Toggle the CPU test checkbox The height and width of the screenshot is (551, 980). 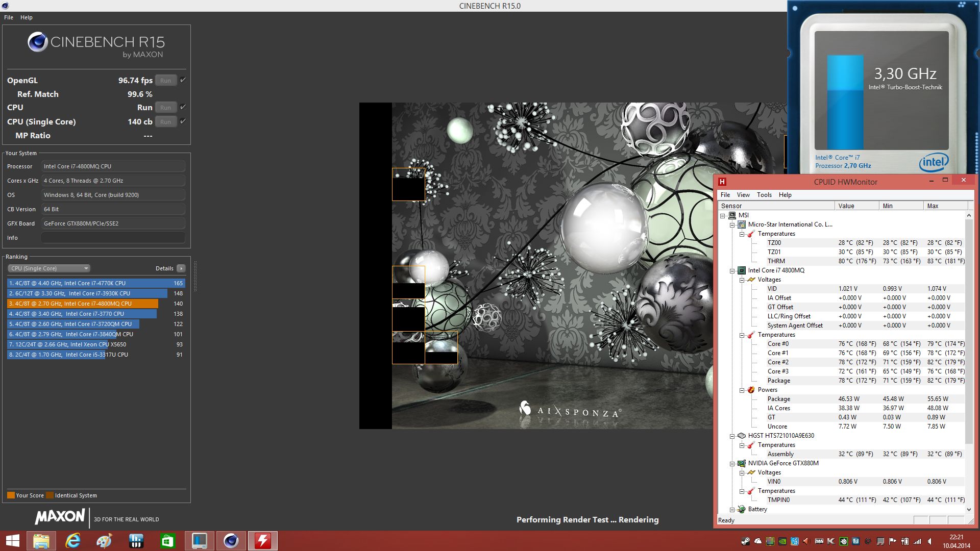click(x=183, y=107)
